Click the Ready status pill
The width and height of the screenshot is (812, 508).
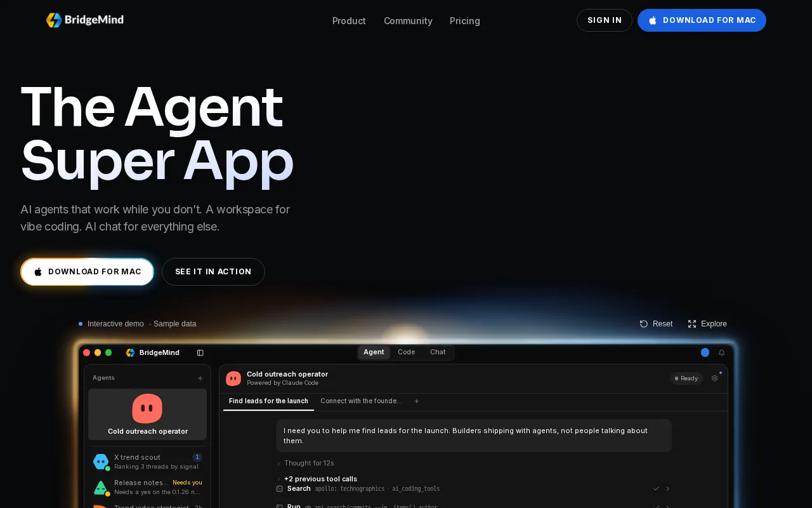point(686,378)
